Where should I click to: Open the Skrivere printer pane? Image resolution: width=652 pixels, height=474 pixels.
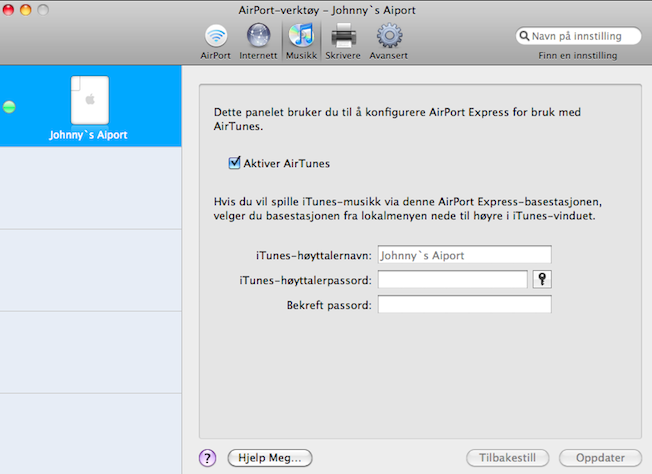click(x=343, y=42)
